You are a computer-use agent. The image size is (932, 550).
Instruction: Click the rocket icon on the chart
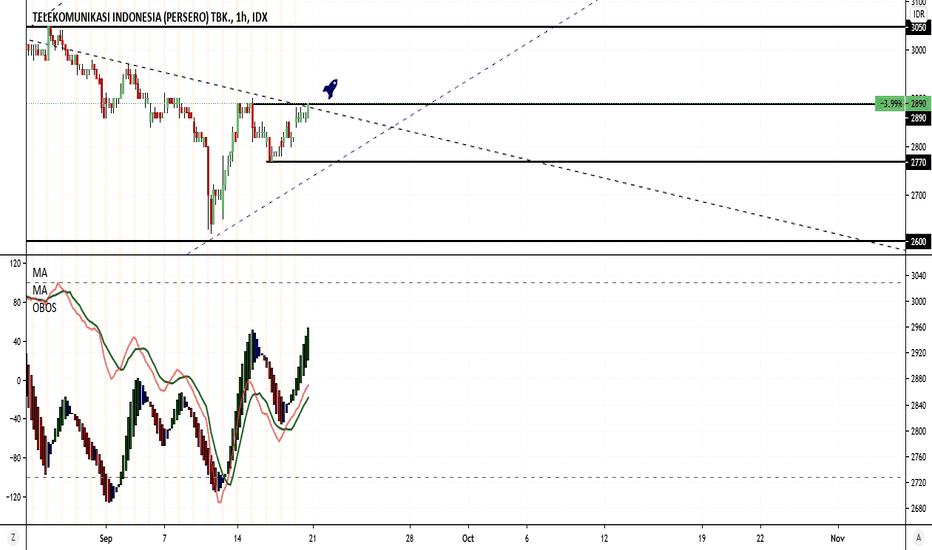(330, 89)
